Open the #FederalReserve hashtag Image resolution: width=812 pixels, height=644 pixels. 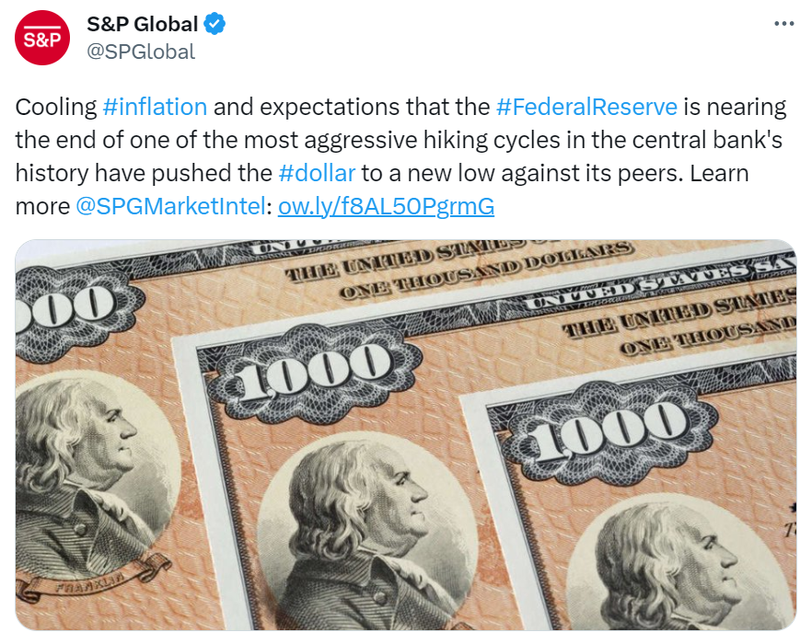click(586, 107)
